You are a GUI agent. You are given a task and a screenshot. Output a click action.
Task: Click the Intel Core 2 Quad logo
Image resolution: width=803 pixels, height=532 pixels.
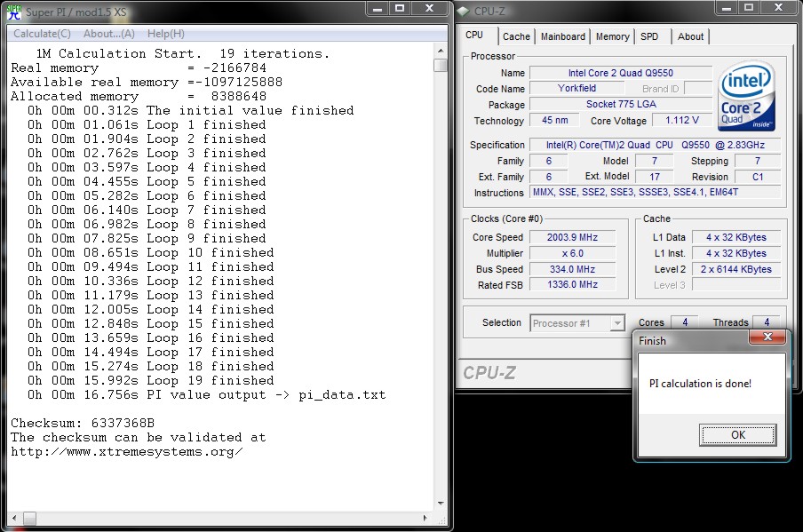coord(747,97)
